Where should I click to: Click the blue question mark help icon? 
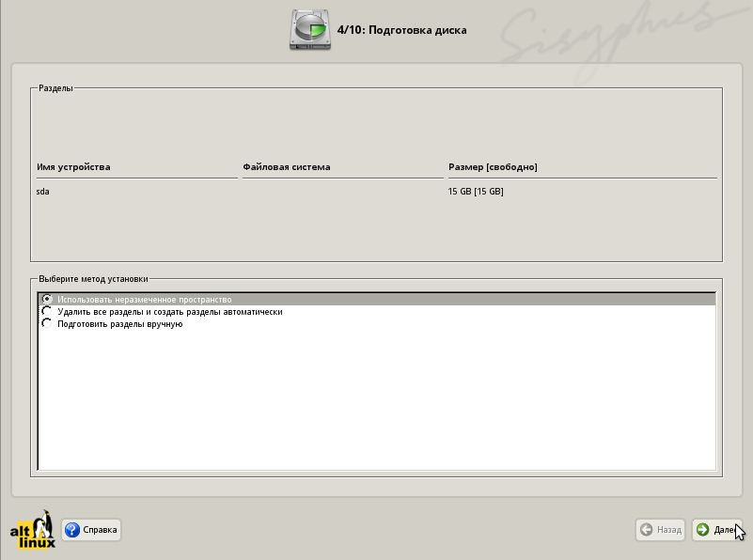tap(72, 530)
